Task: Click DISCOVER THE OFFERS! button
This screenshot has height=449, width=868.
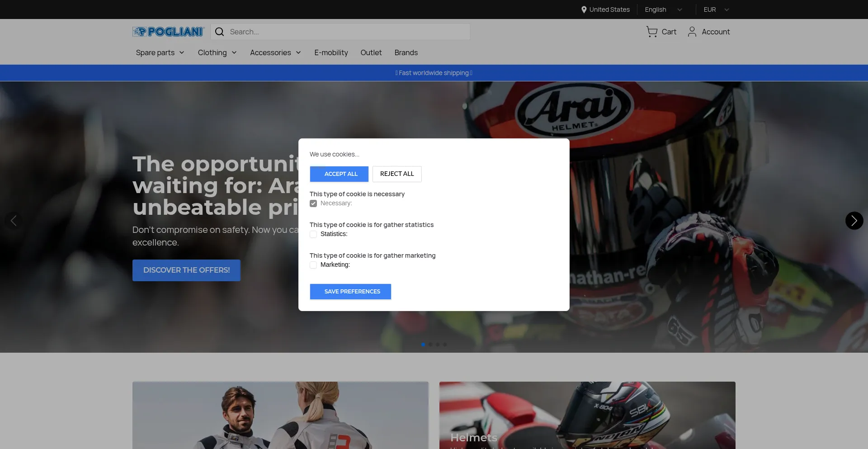Action: tap(186, 270)
